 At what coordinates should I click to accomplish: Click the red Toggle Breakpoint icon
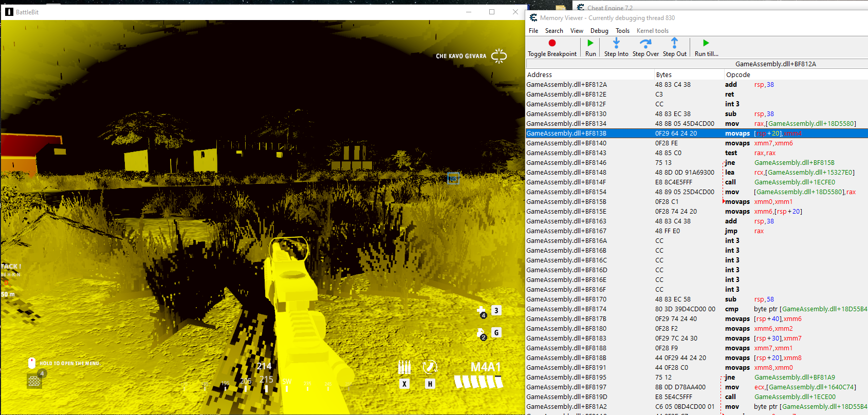[x=552, y=43]
